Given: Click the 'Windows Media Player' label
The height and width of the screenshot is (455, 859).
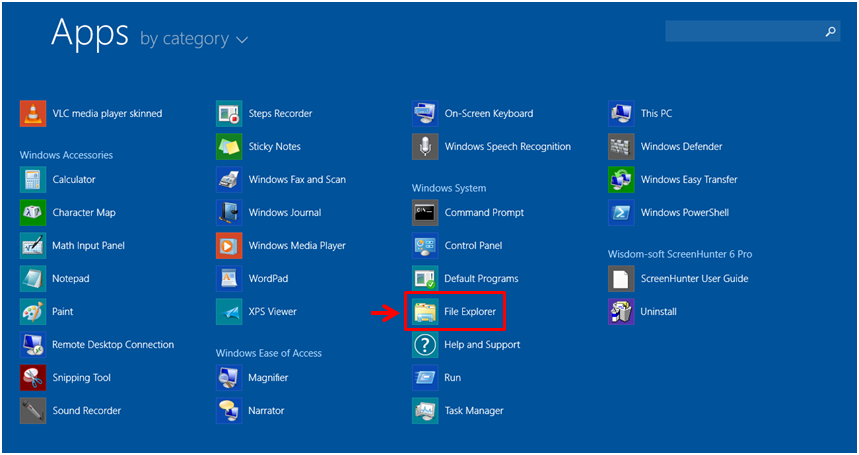Looking at the screenshot, I should click(297, 246).
